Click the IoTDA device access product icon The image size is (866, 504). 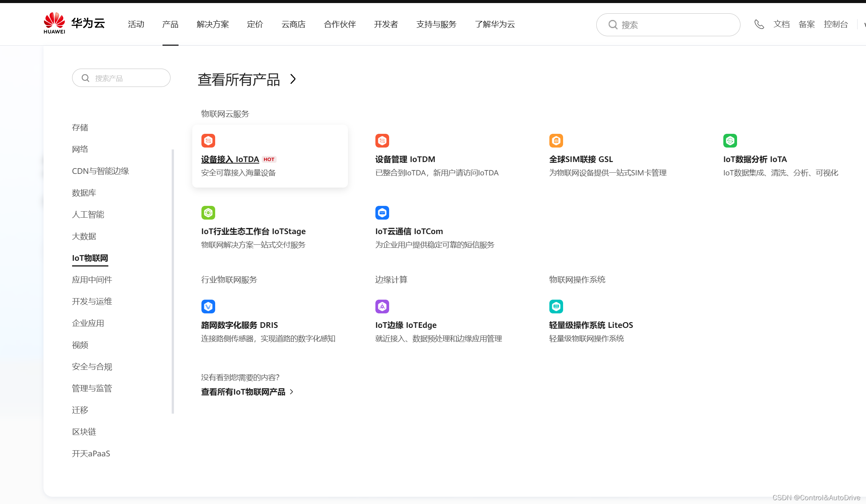[x=208, y=141]
